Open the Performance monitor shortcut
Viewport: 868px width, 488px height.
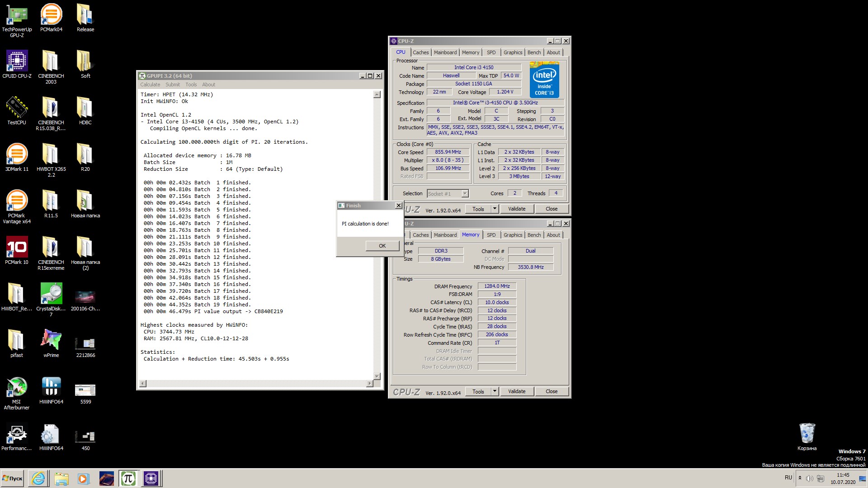[17, 436]
